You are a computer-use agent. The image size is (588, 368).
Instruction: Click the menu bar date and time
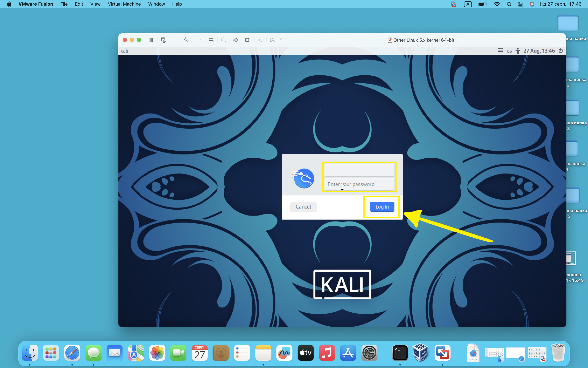pos(561,4)
